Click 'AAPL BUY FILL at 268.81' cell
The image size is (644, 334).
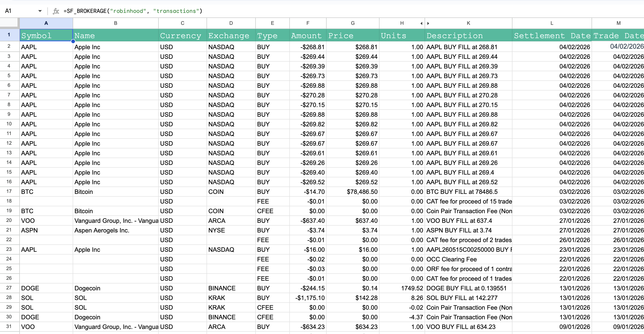[x=469, y=47]
